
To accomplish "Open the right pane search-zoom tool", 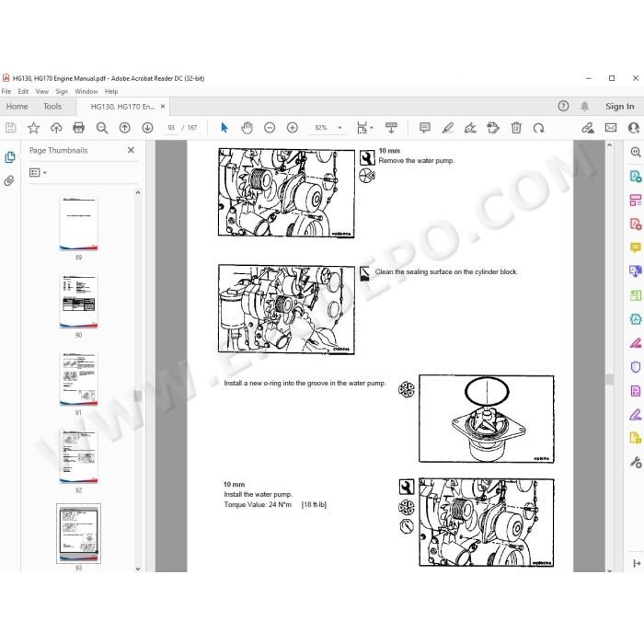I will 636,153.
